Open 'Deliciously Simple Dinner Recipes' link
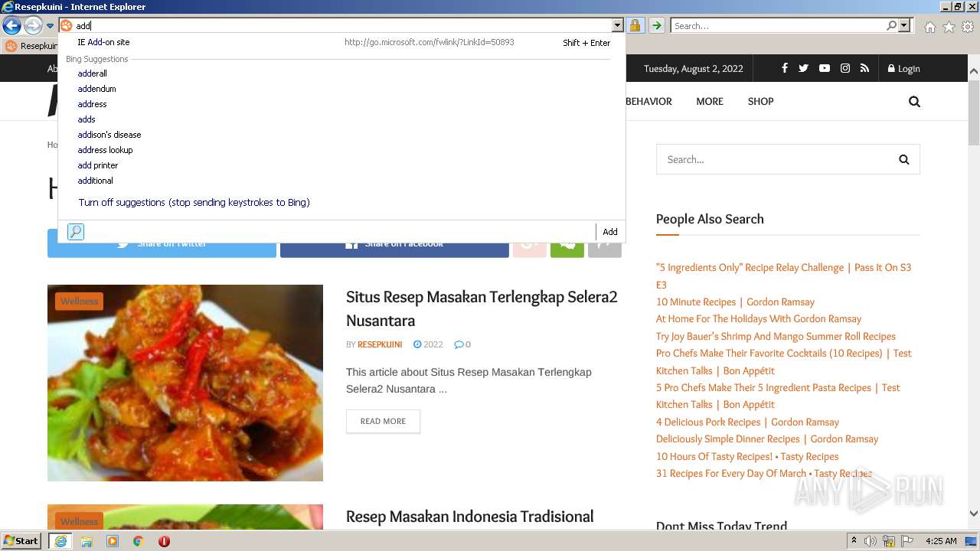Image resolution: width=980 pixels, height=551 pixels. pos(767,439)
